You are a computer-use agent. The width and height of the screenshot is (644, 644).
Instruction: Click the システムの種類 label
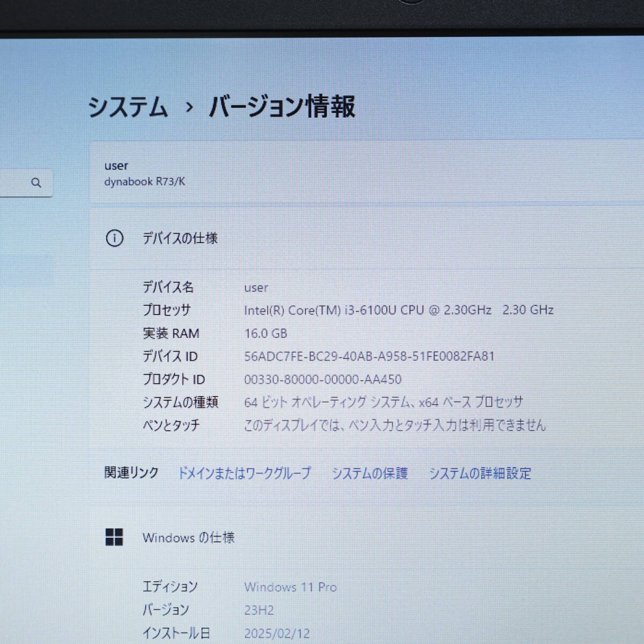pos(180,402)
